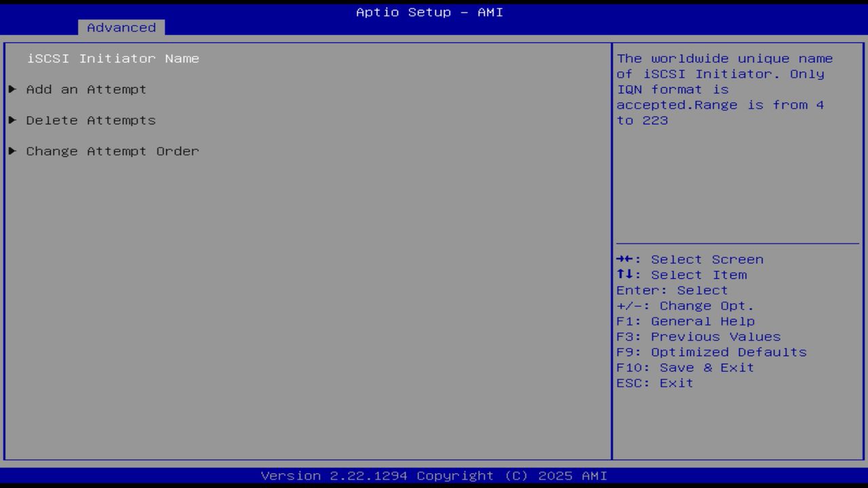
Task: Expand the Change Attempt Order submenu arrow
Action: [12, 150]
